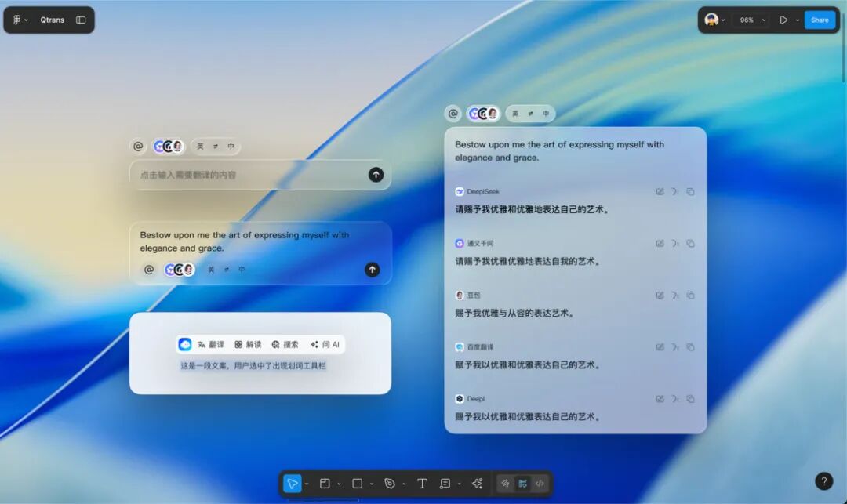The height and width of the screenshot is (504, 847).
Task: Click 翻译 in the selection toolbar
Action: [x=211, y=344]
